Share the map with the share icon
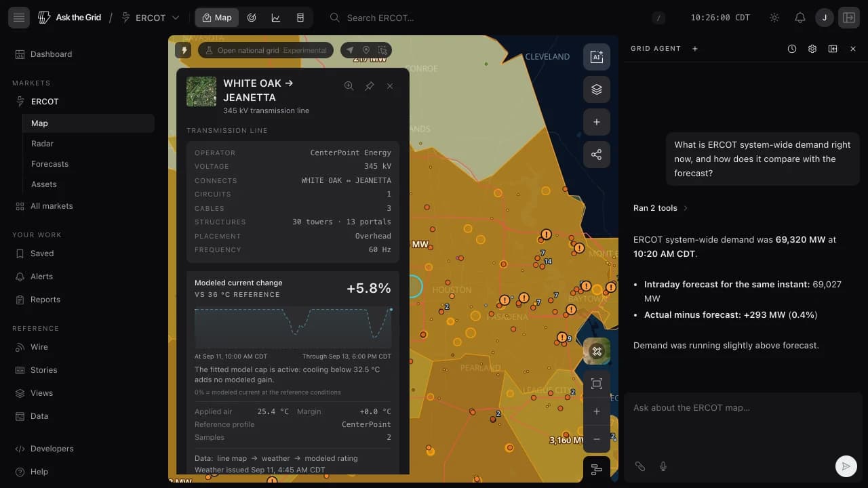Screen dimensions: 868x488 597,155
